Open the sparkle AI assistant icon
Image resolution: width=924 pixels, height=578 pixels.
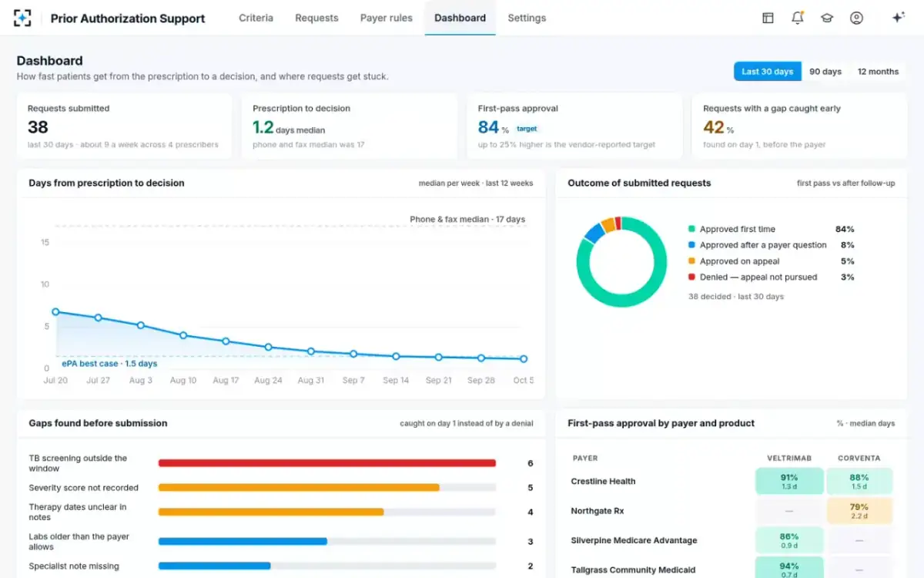point(898,18)
